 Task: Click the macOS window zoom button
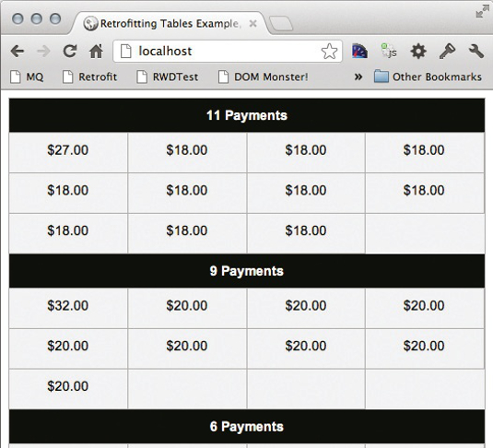click(55, 18)
